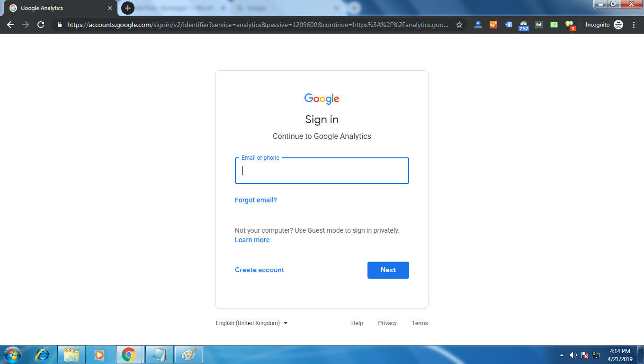Focus the Email or phone field
Screen dimensions: 644x364
[322, 171]
